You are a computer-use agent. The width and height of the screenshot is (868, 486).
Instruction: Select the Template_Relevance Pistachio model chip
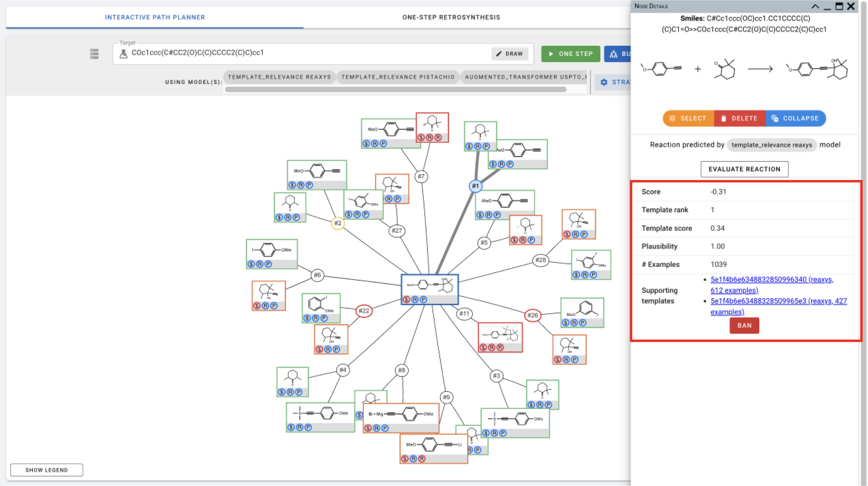point(398,77)
